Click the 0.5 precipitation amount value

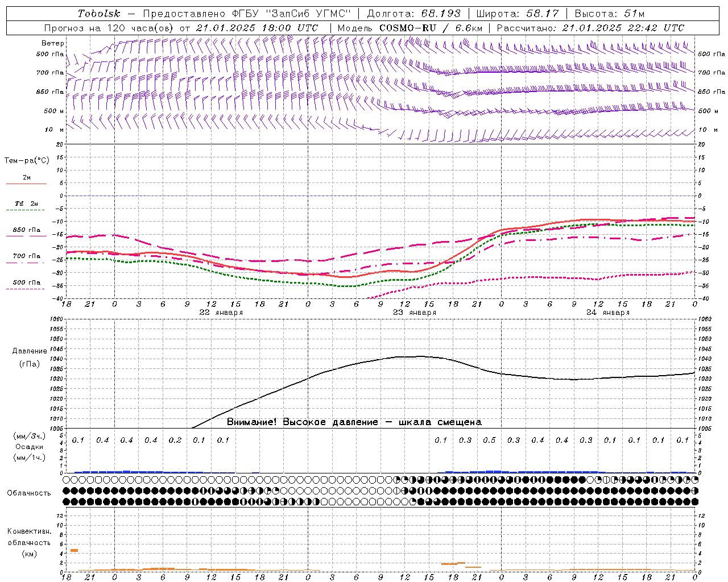click(x=489, y=440)
